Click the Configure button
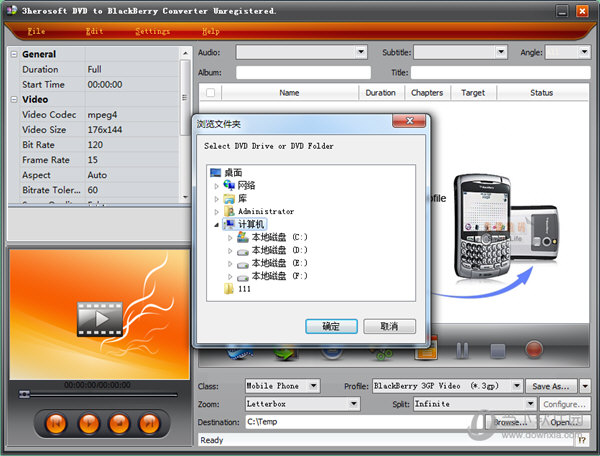The image size is (600, 456). coord(565,404)
